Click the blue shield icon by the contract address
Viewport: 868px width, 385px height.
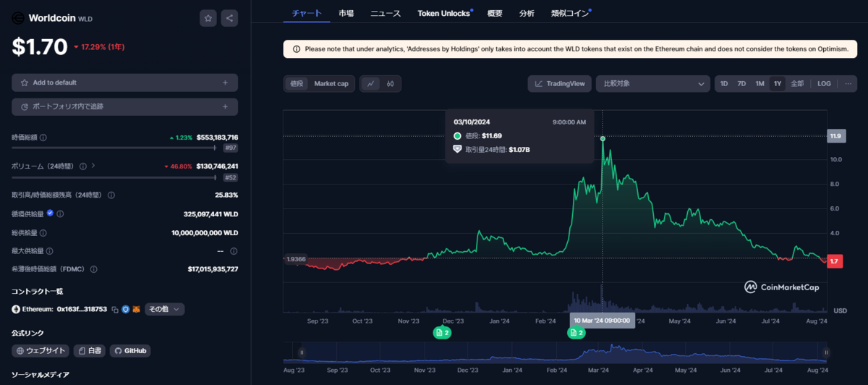(x=125, y=310)
